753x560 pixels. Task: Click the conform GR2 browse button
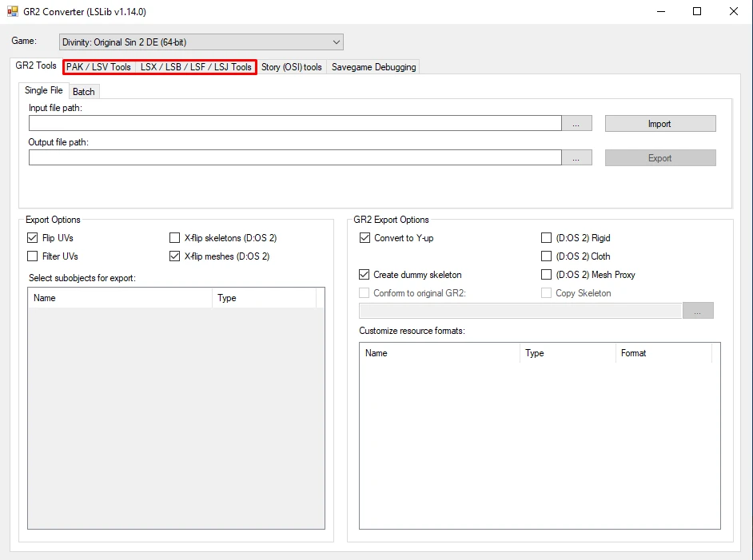click(x=699, y=310)
